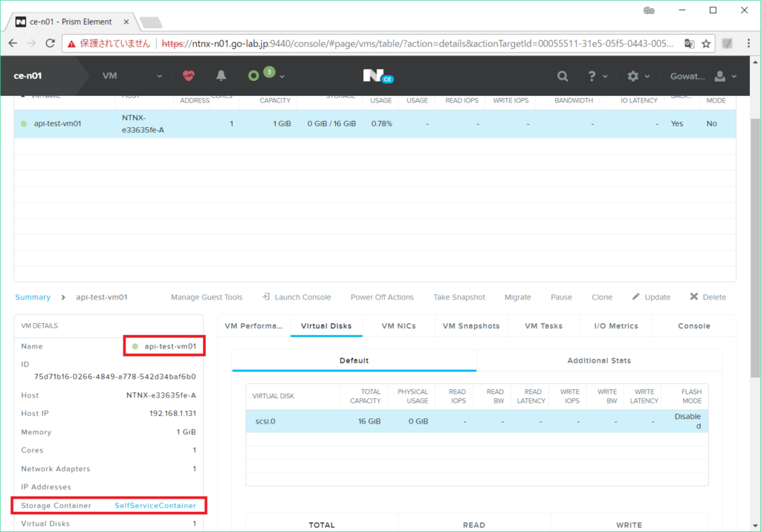Viewport: 761px width, 532px height.
Task: Switch to Additional Stats tab
Action: (599, 360)
